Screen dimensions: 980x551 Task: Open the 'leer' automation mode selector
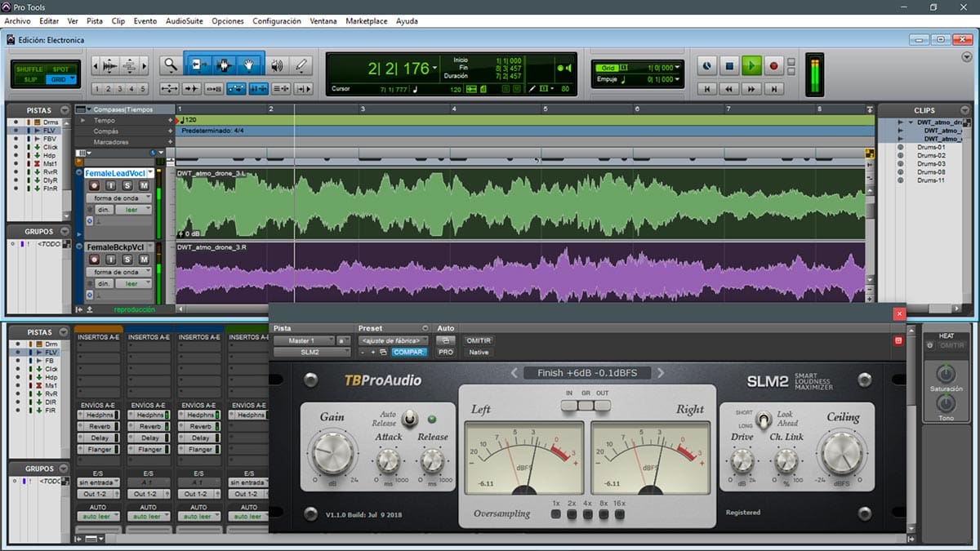[x=133, y=210]
